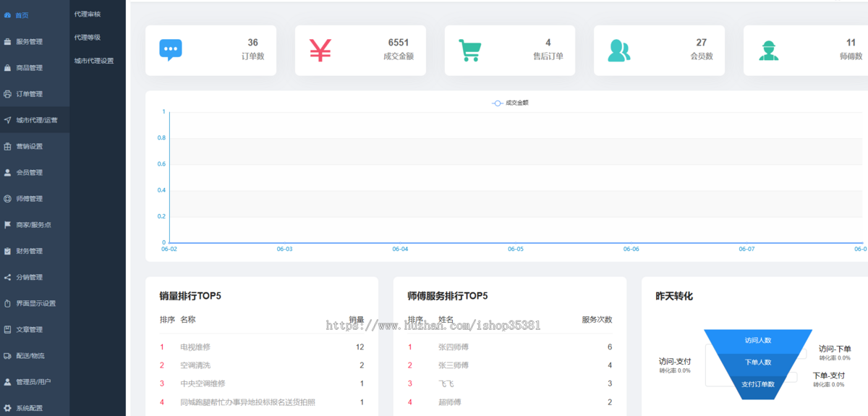The image size is (868, 416).
Task: Open the 商品管理 menu
Action: (35, 67)
